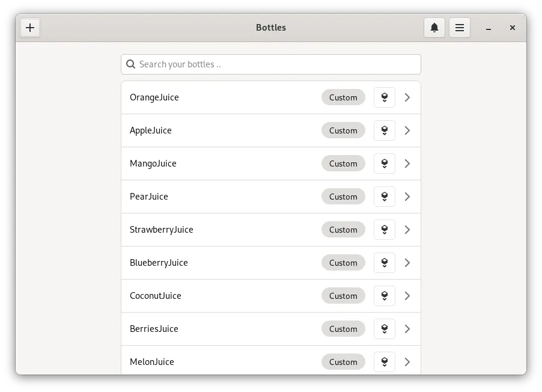Select the AppleJuice bottle name
Screen dimensions: 542x392
[151, 130]
